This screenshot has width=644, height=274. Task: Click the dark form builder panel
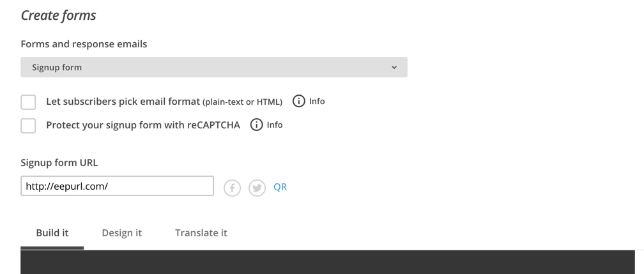327,262
